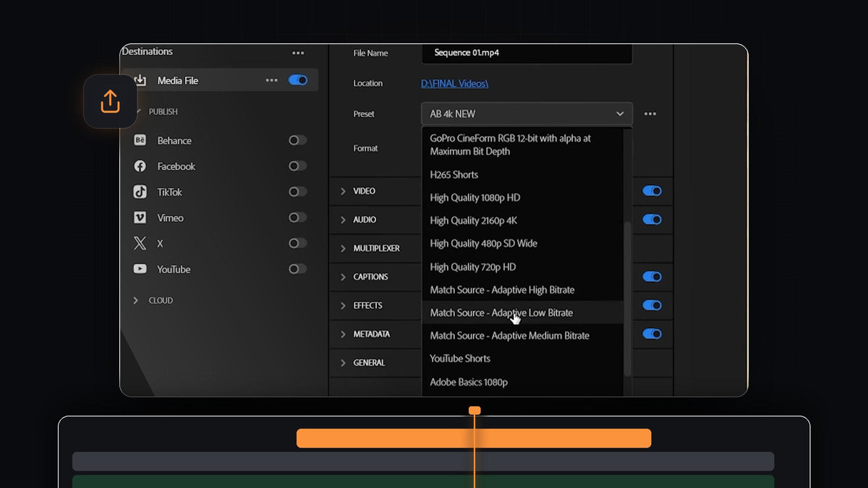Viewport: 868px width, 488px height.
Task: Enable the YouTube publish toggle
Action: click(x=298, y=269)
